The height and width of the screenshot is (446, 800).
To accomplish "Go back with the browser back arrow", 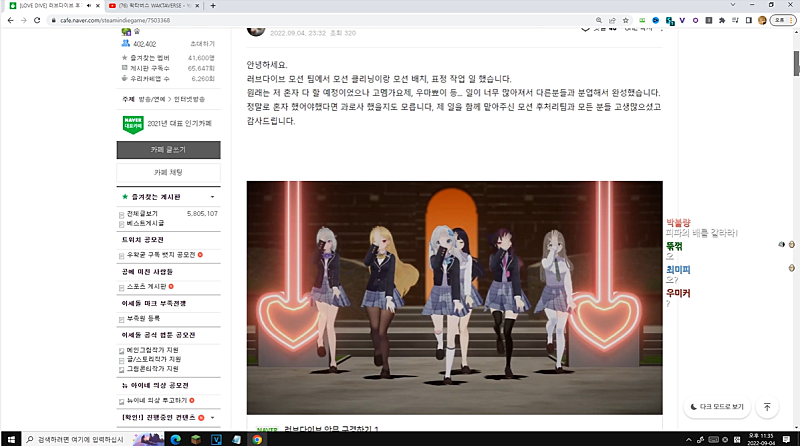I will tap(10, 20).
